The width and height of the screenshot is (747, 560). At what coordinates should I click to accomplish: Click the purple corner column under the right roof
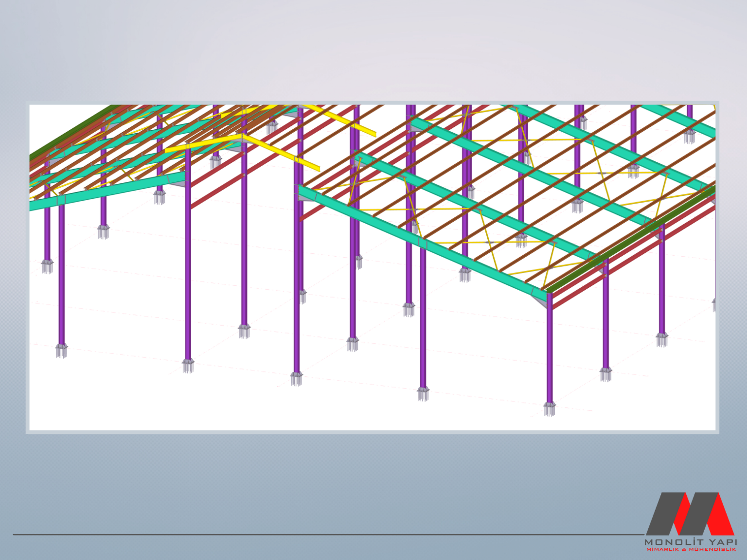550,350
